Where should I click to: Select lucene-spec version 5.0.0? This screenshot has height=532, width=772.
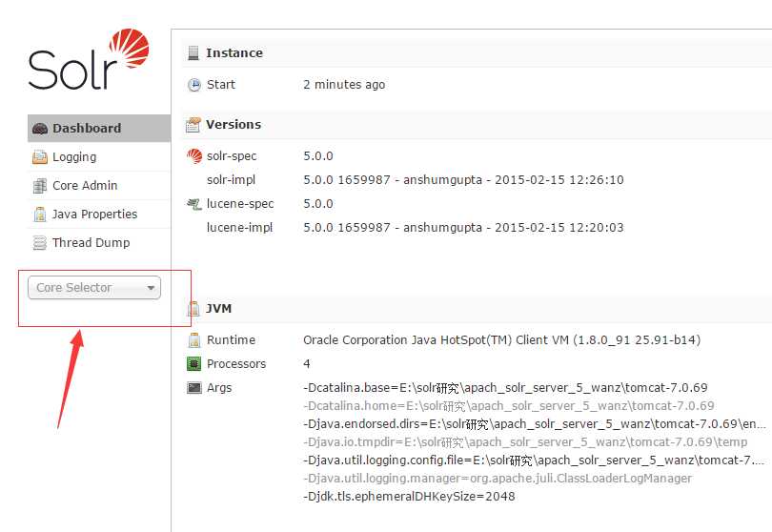click(x=318, y=203)
